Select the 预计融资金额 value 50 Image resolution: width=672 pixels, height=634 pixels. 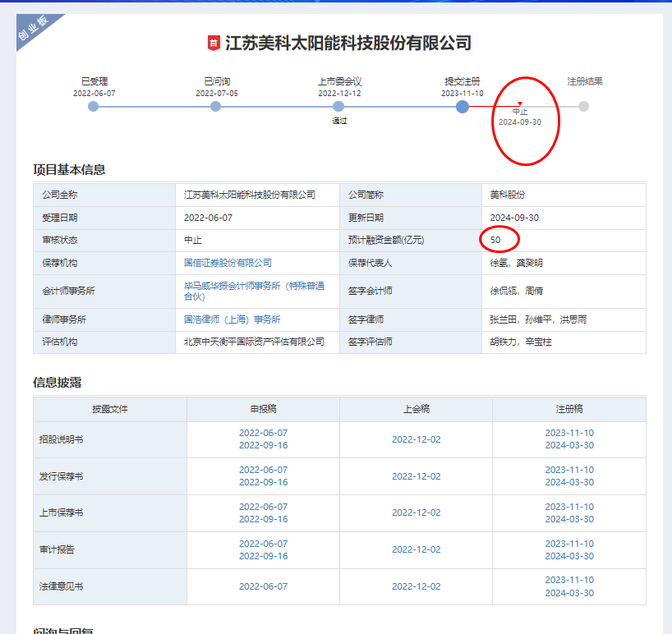tap(495, 240)
